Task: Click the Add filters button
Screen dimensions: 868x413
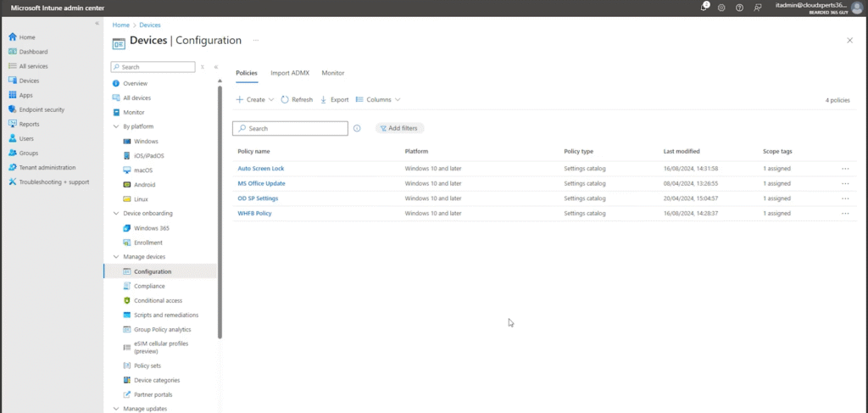Action: tap(400, 128)
